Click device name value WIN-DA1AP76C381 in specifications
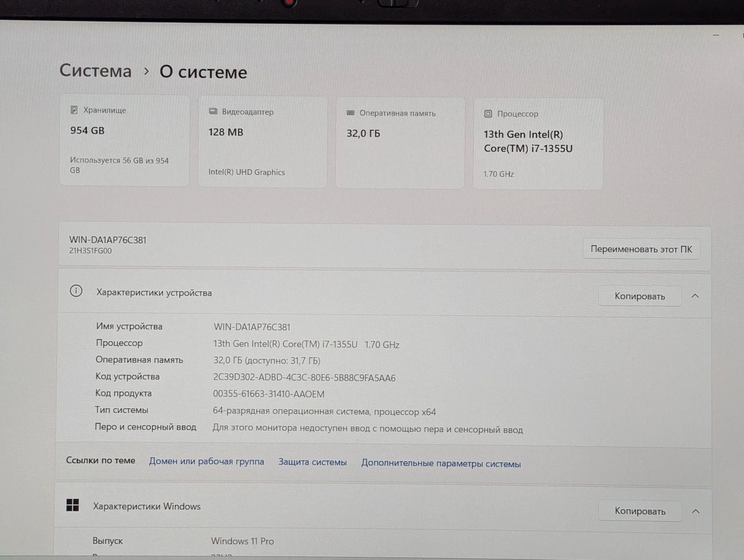This screenshot has height=560, width=744. pyautogui.click(x=252, y=327)
